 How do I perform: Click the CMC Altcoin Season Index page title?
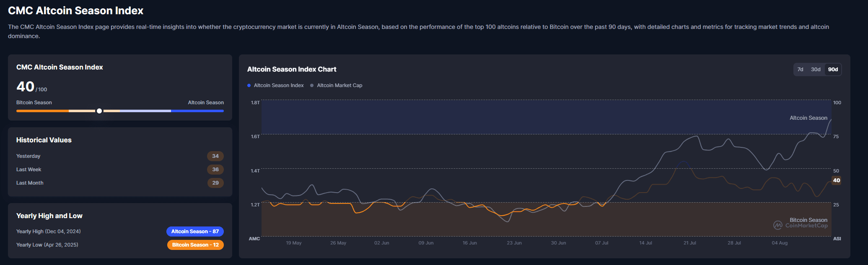pyautogui.click(x=76, y=10)
